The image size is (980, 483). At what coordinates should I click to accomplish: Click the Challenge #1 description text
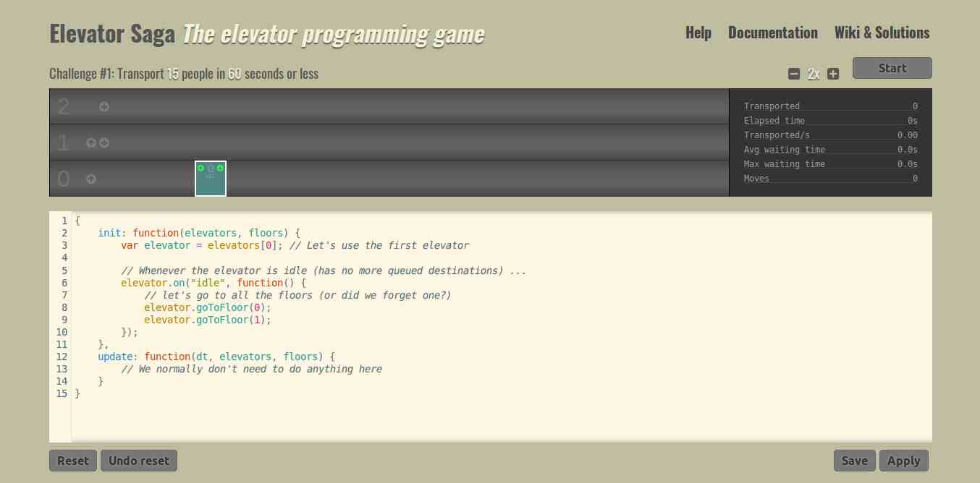(184, 74)
